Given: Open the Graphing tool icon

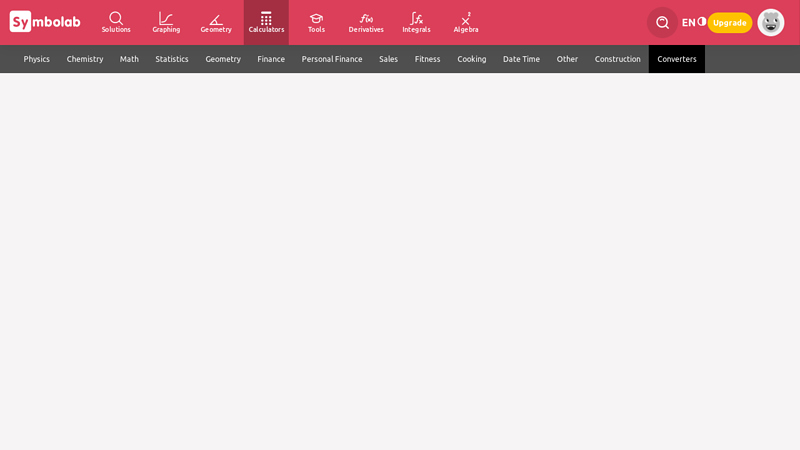Looking at the screenshot, I should 166,22.
